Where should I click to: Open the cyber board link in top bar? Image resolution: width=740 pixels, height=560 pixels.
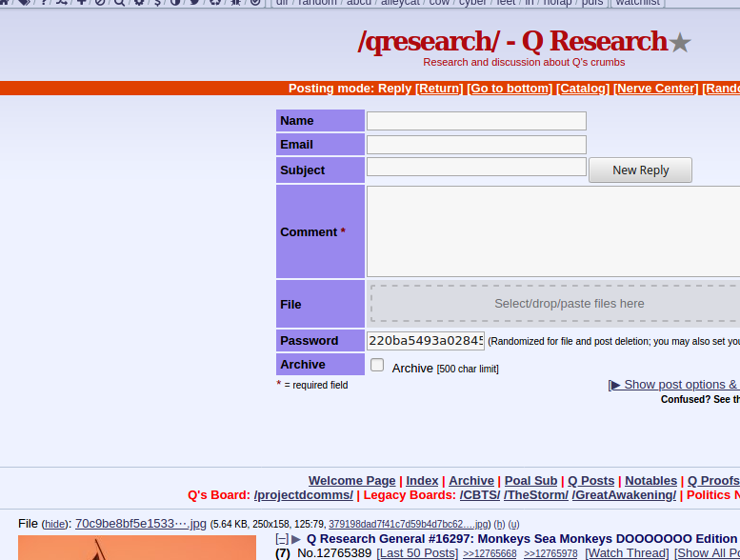472,2
